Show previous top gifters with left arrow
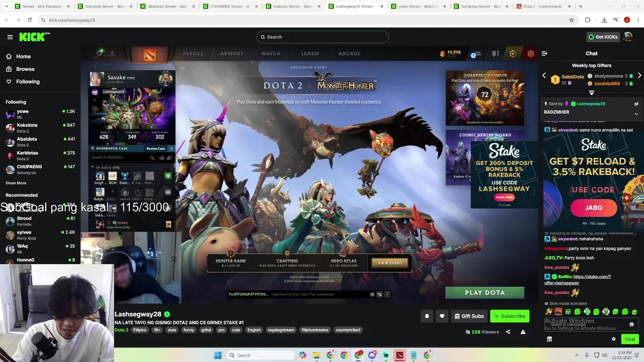 pyautogui.click(x=544, y=76)
